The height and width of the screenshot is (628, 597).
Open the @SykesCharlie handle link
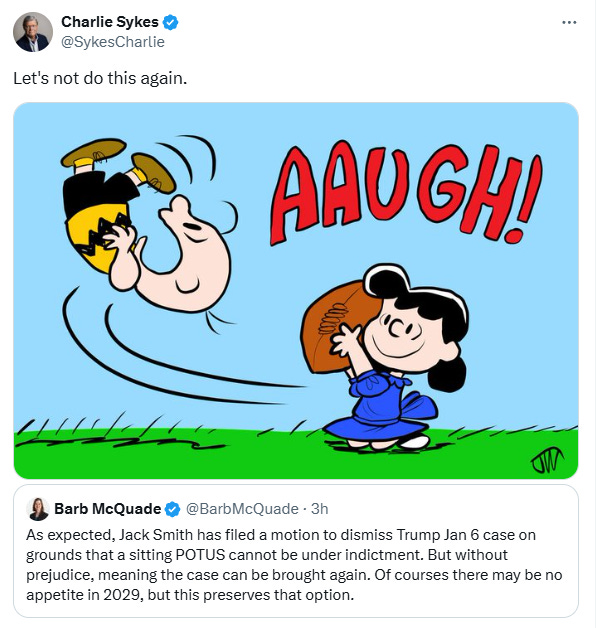[113, 42]
